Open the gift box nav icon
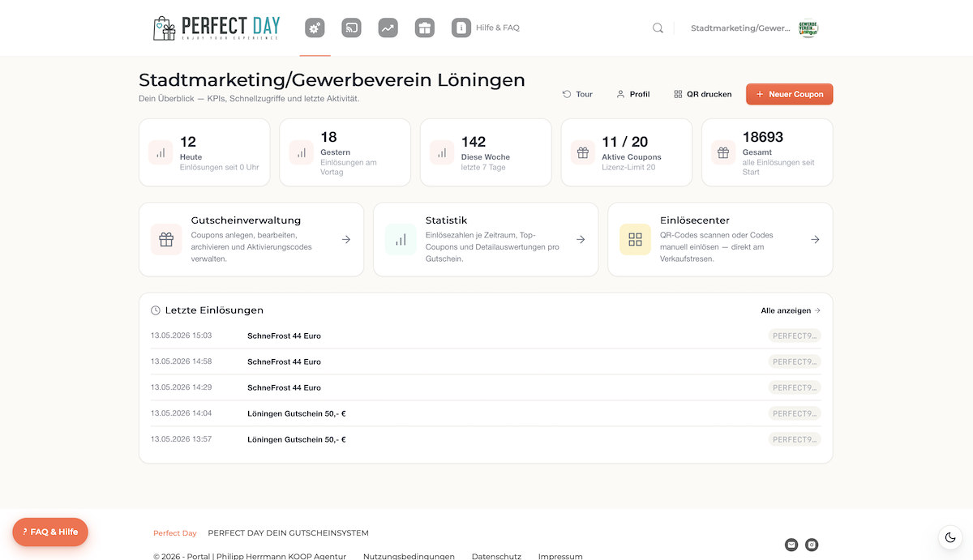Image resolution: width=973 pixels, height=560 pixels. coord(424,28)
